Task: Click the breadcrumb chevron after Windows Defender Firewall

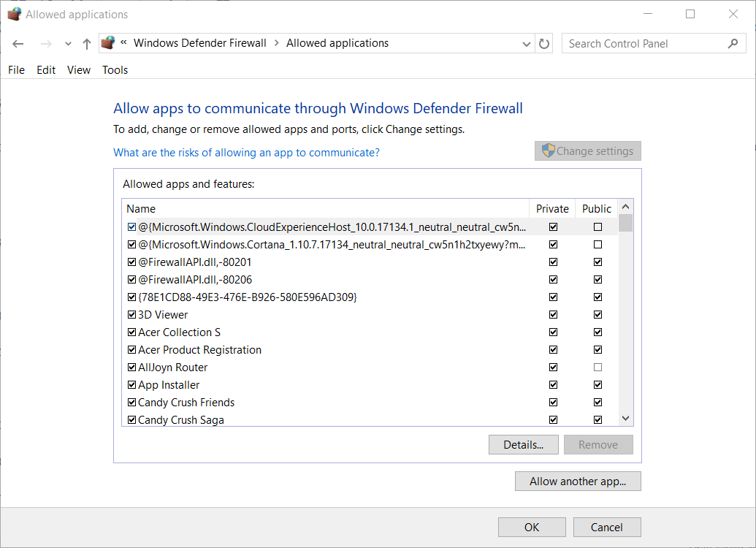Action: coord(277,43)
